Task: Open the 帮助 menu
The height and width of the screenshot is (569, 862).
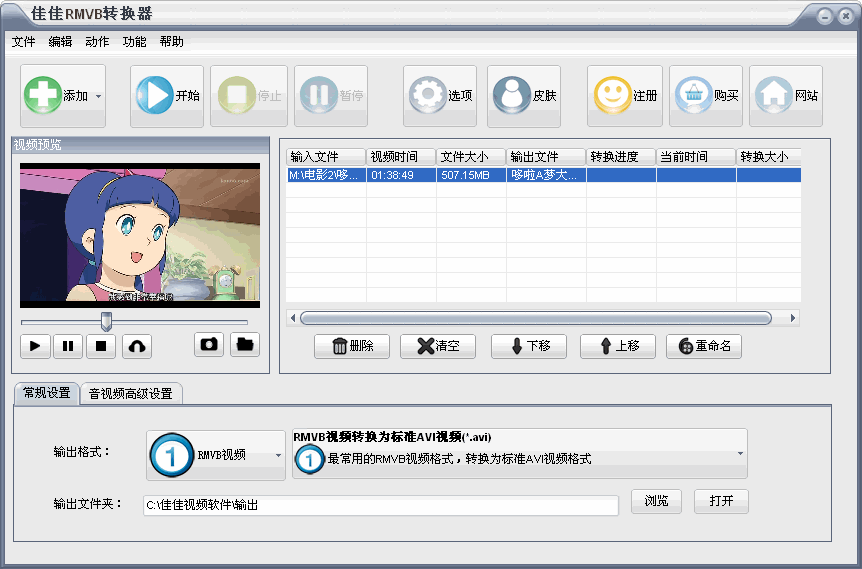Action: [172, 42]
